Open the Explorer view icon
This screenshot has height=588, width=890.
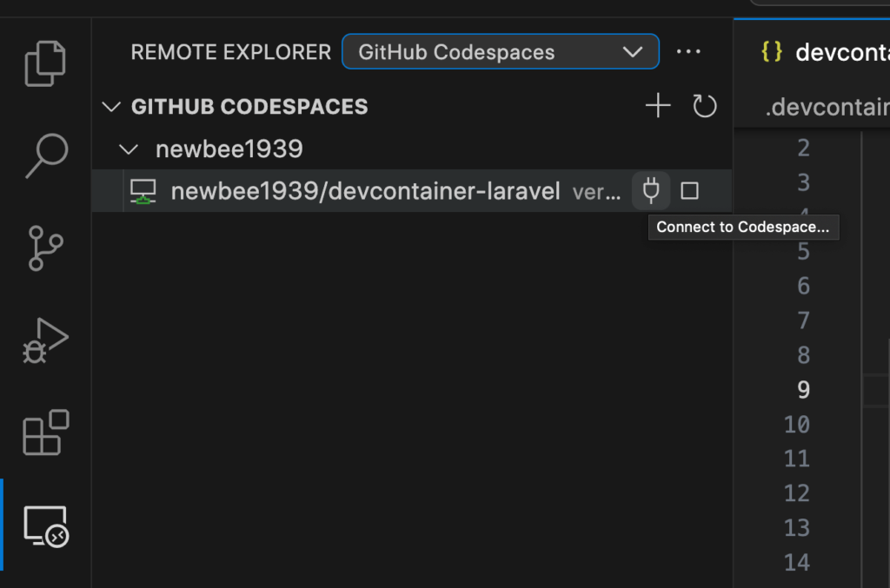tap(45, 63)
